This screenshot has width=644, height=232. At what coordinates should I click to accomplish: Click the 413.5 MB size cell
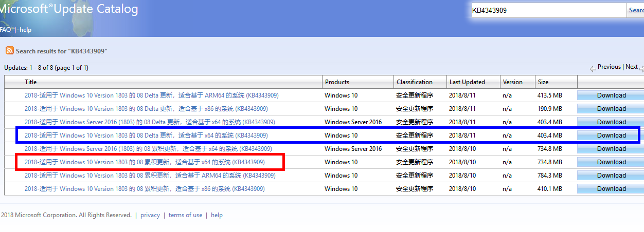(550, 95)
